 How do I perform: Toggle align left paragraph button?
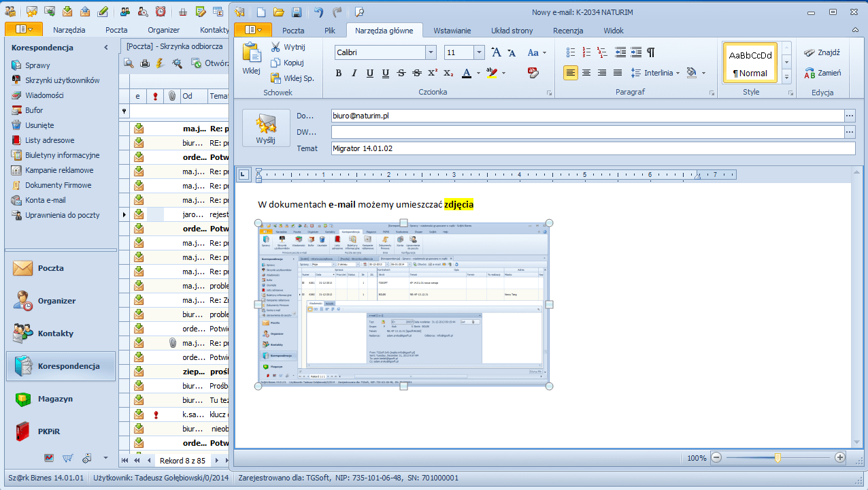[x=571, y=73]
